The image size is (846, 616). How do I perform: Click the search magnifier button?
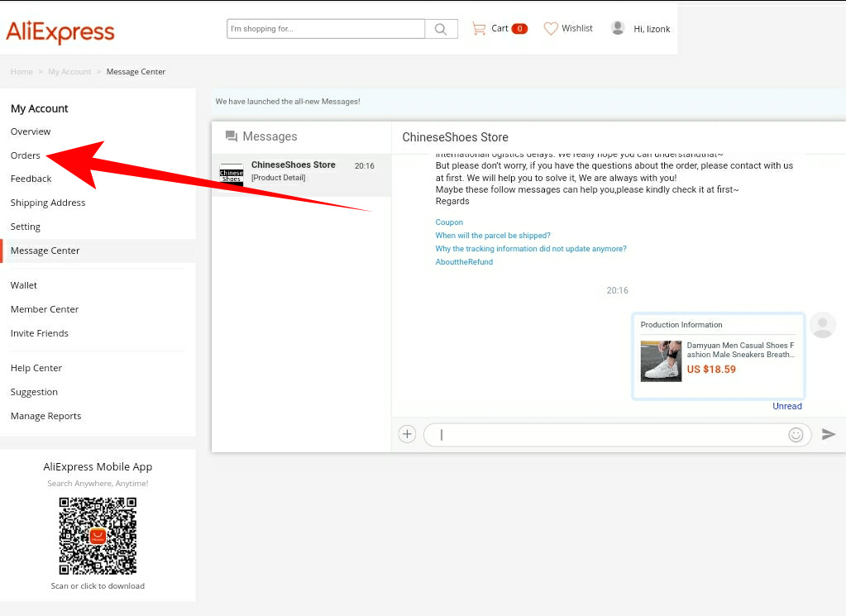[441, 29]
